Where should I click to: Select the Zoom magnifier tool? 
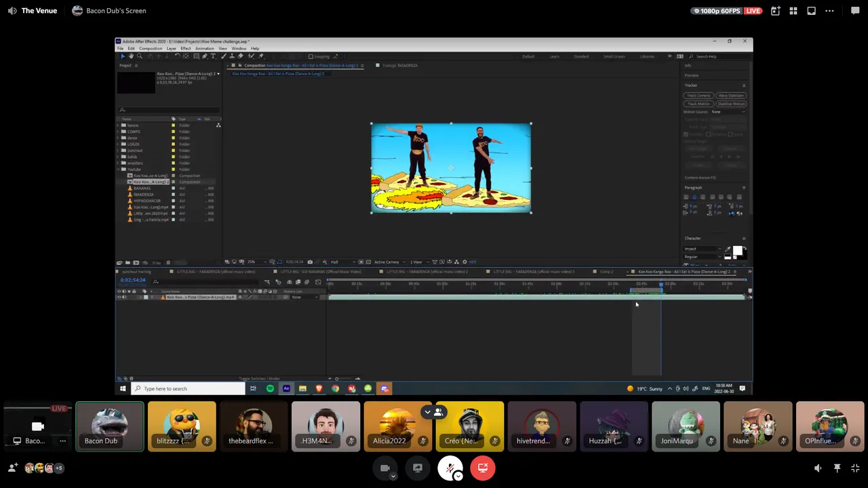(x=140, y=56)
